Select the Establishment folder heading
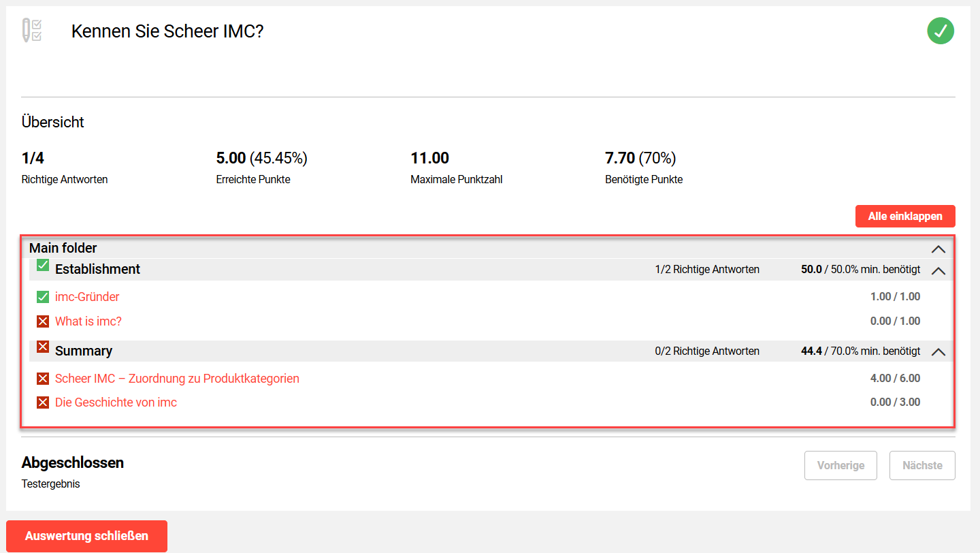Image resolution: width=980 pixels, height=553 pixels. [97, 269]
